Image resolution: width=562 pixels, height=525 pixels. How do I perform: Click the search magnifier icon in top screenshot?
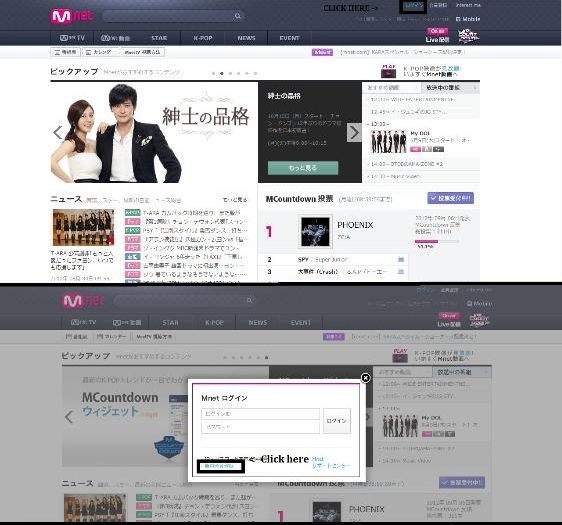238,16
